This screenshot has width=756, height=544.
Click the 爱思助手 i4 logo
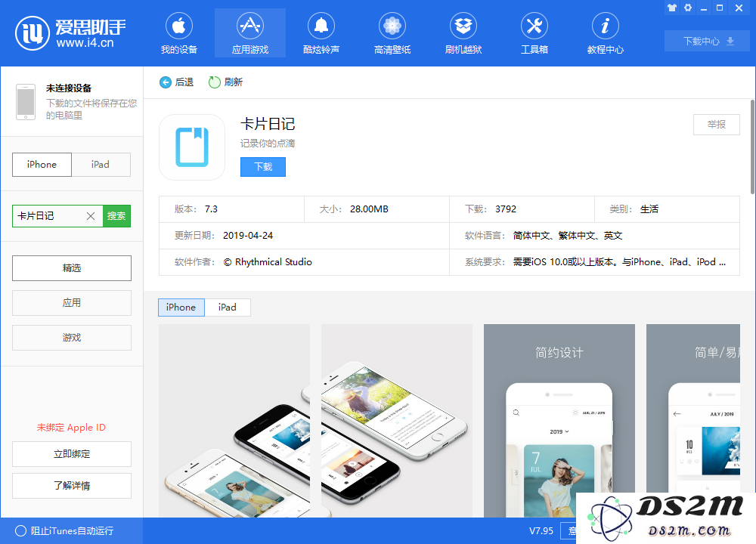(70, 32)
